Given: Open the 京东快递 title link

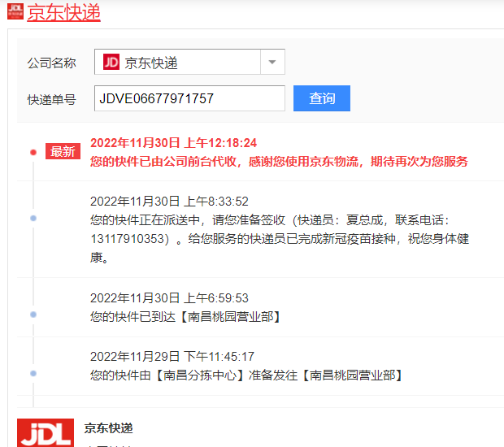Looking at the screenshot, I should [63, 12].
